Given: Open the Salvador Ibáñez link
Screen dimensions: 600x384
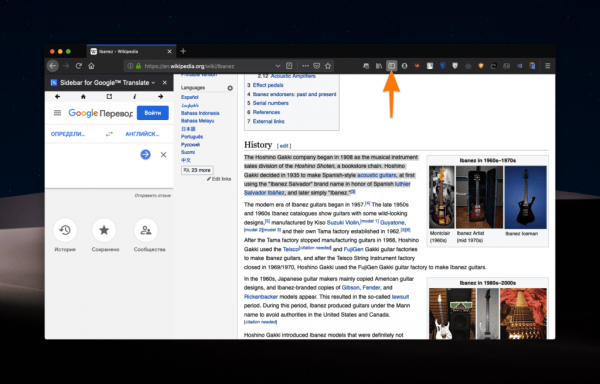Looking at the screenshot, I should 264,193.
